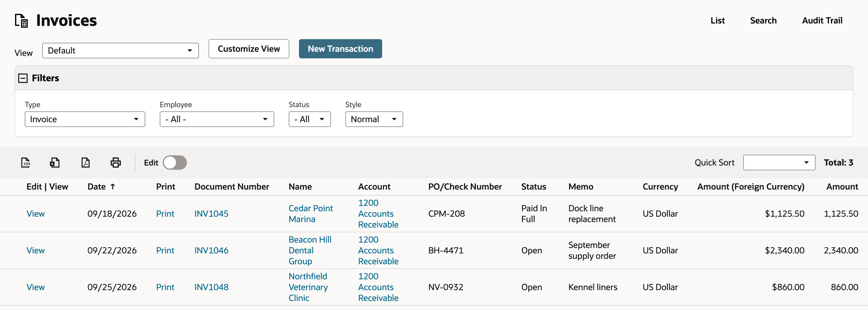Open the Audit Trail page
Viewport: 868px width, 310px height.
pyautogui.click(x=822, y=20)
